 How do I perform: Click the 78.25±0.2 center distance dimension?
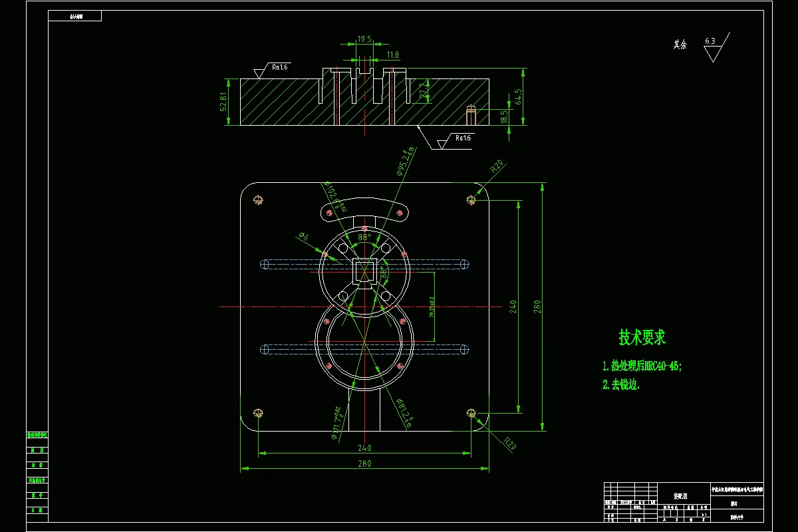[431, 307]
